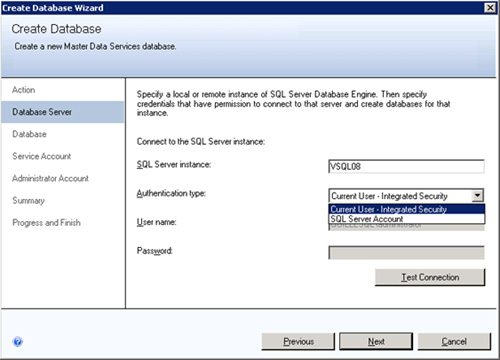Cancel the database wizard
Image resolution: width=500 pixels, height=360 pixels.
[454, 341]
